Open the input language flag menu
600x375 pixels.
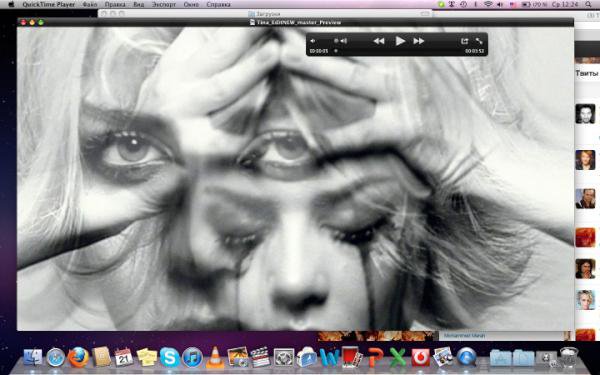point(513,5)
